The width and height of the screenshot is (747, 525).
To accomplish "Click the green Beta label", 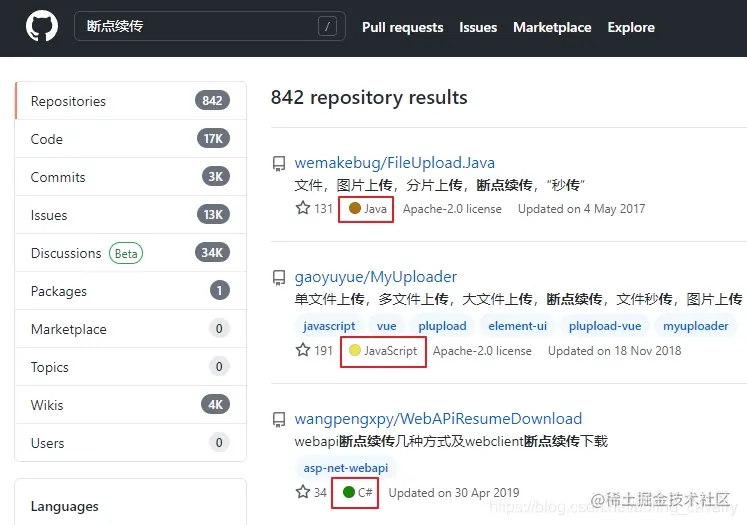I will coord(126,253).
